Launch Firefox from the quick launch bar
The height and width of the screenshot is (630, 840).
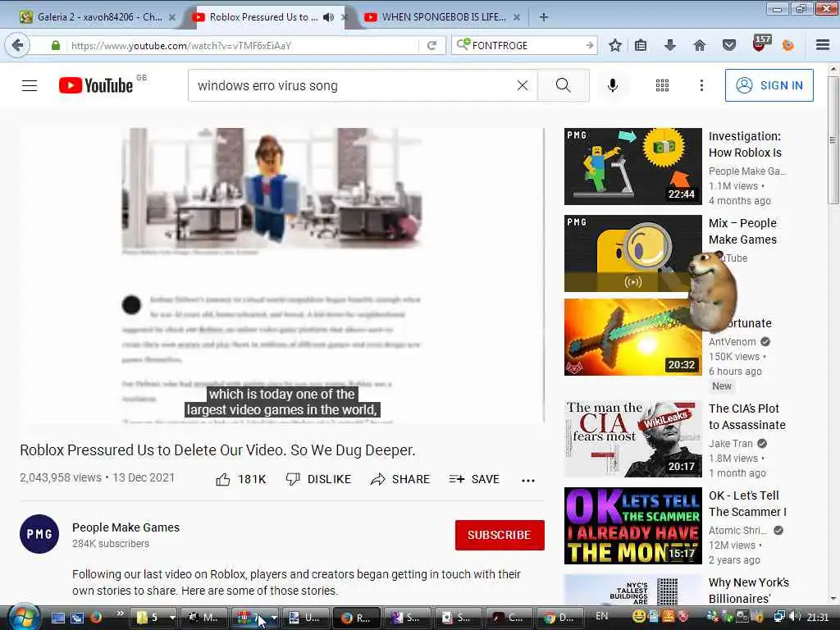pos(96,617)
